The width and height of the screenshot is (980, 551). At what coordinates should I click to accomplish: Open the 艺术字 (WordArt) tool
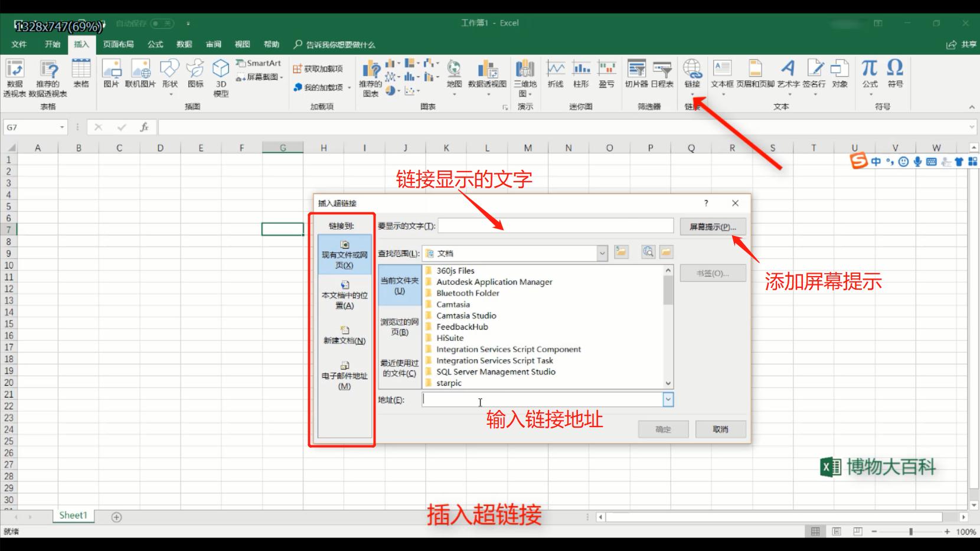click(788, 74)
